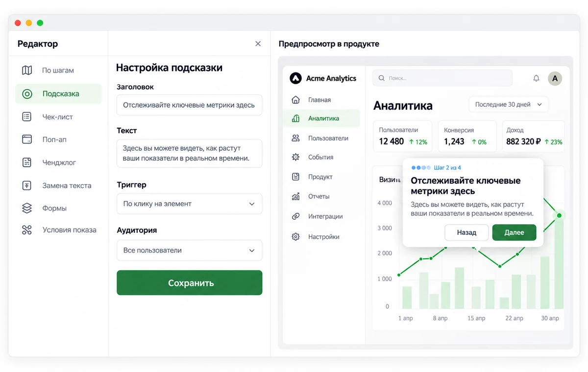Click the macOS yellow minimize button
The image size is (588, 372).
click(29, 23)
